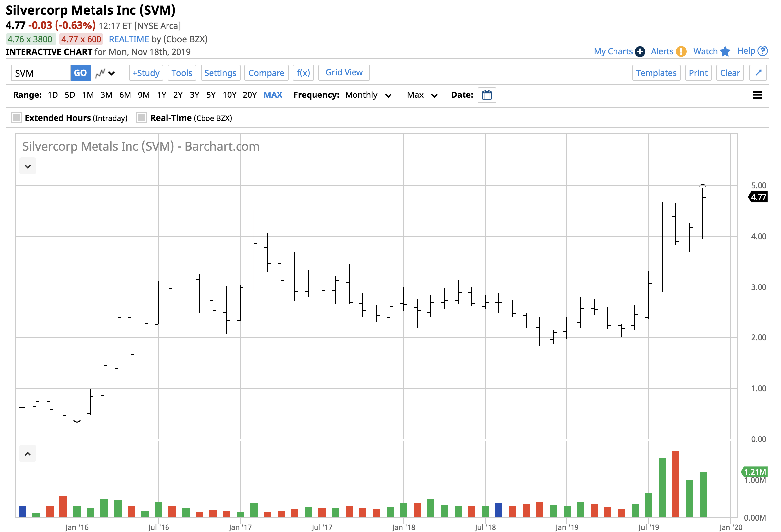781x532 pixels.
Task: Click the Print button
Action: point(698,73)
